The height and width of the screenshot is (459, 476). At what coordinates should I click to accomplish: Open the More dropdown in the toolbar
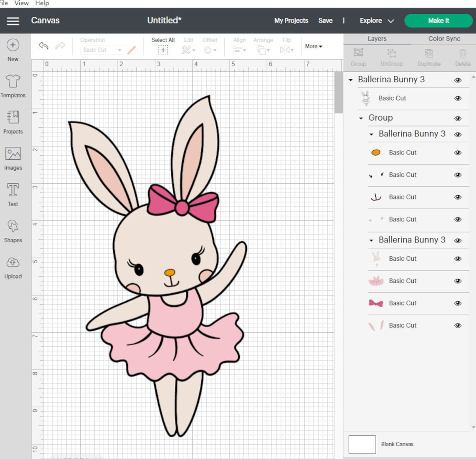(313, 46)
